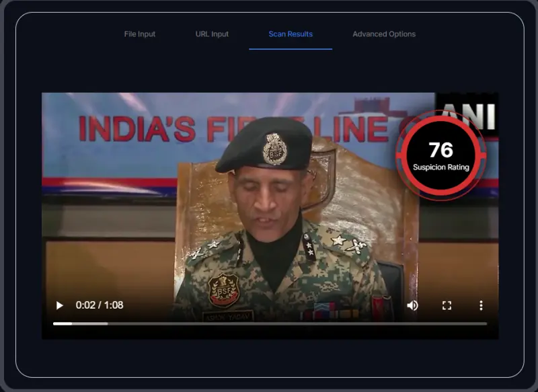This screenshot has height=392, width=538.
Task: Click the ANI logo watermark
Action: [471, 116]
